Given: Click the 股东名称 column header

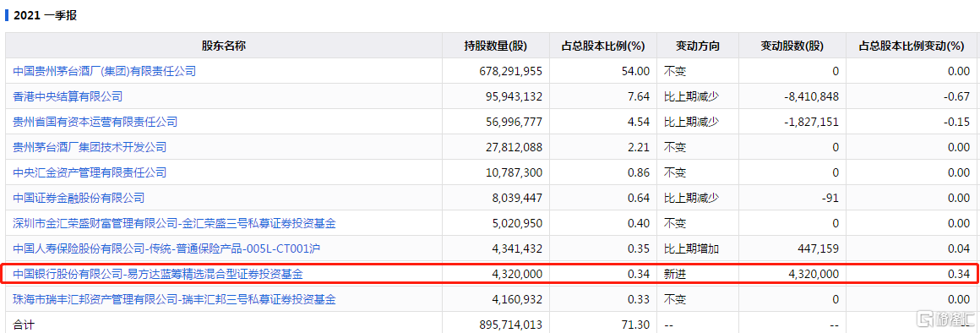Looking at the screenshot, I should pyautogui.click(x=224, y=46).
